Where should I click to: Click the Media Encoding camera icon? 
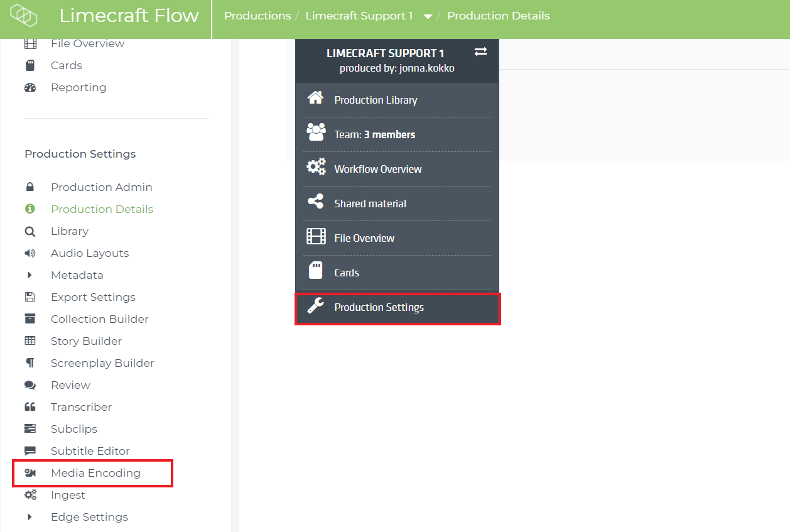coord(30,473)
